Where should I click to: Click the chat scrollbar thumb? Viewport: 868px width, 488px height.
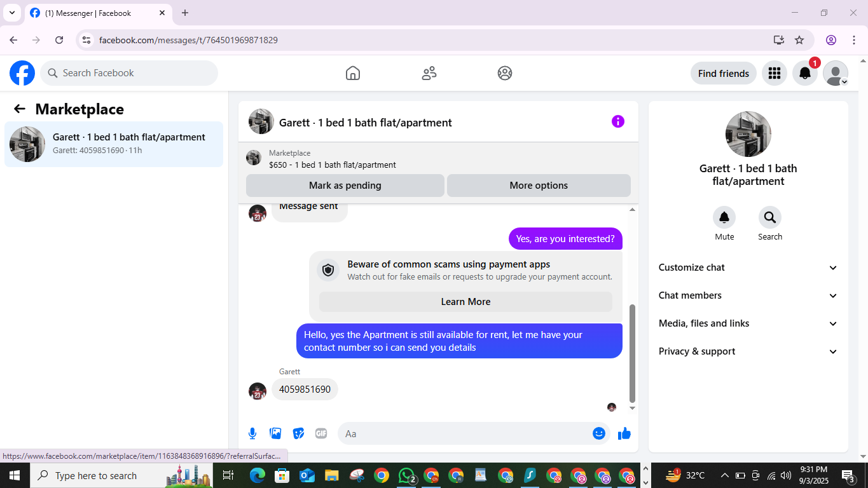tap(632, 353)
